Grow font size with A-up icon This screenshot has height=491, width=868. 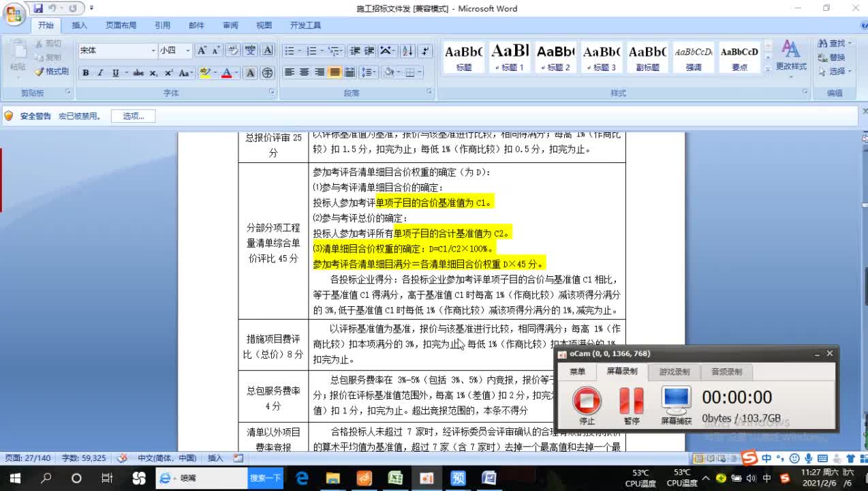point(202,50)
